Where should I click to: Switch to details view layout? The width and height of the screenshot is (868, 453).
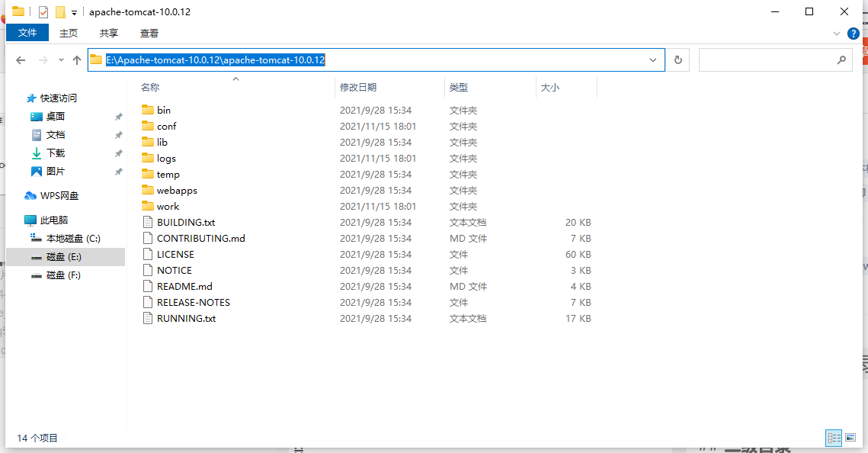pyautogui.click(x=834, y=438)
